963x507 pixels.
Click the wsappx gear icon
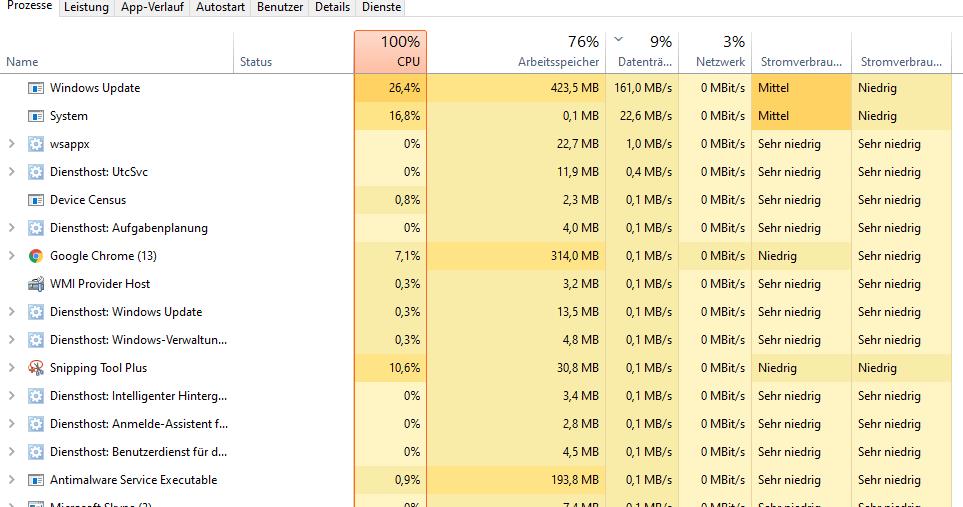(36, 144)
